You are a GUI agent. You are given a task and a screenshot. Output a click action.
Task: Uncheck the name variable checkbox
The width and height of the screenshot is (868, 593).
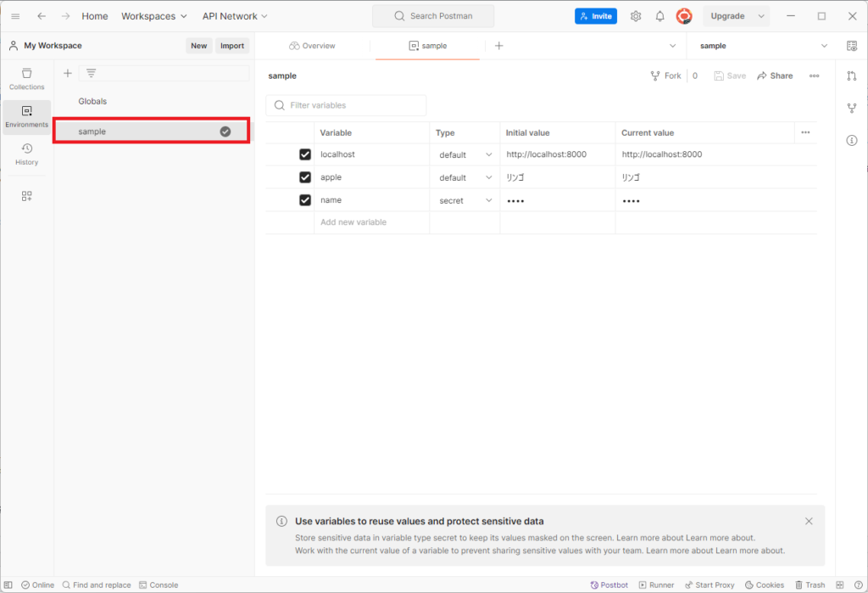pos(305,199)
